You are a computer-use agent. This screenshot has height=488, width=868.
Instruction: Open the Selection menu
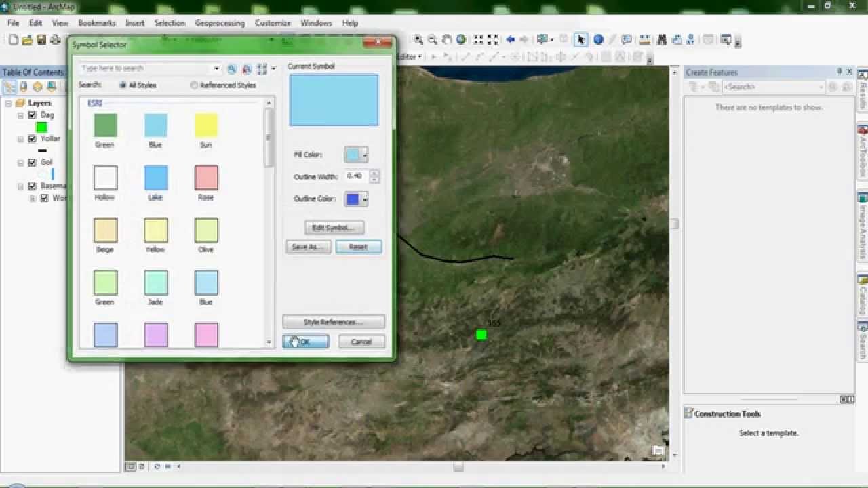tap(170, 23)
